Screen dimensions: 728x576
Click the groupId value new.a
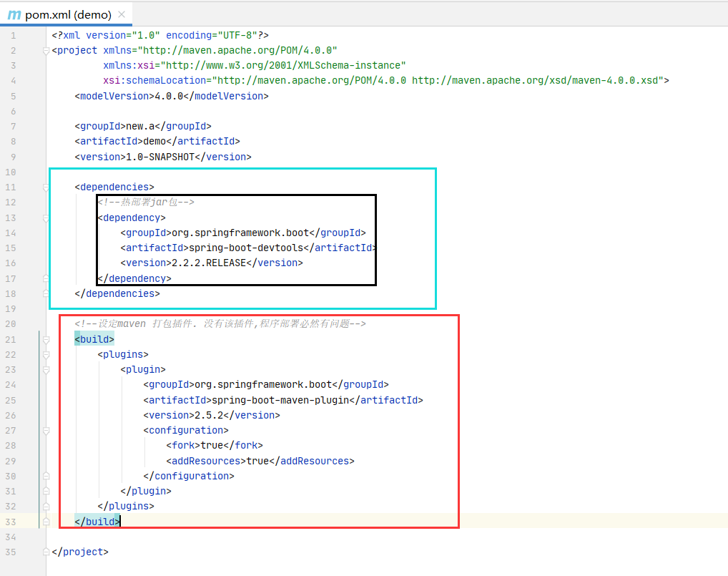140,127
